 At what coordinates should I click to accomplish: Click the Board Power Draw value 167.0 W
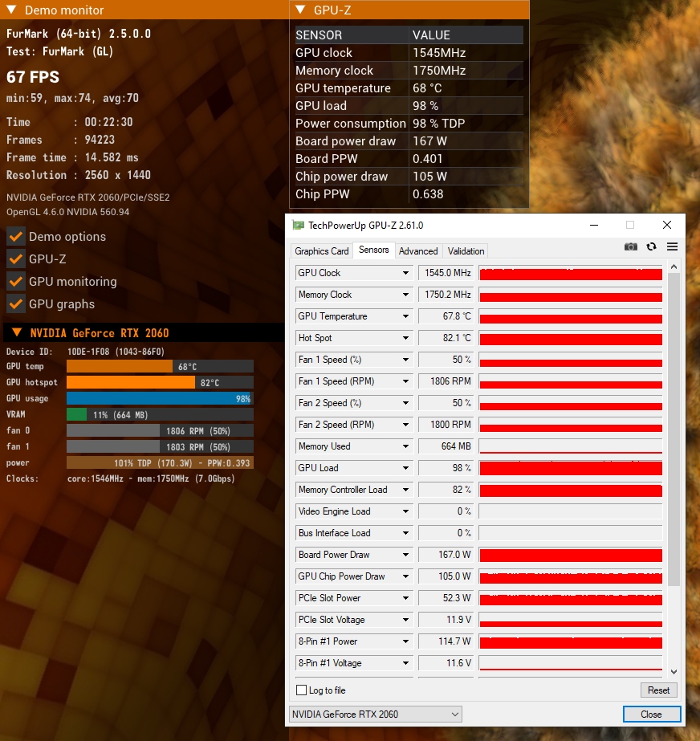tap(446, 555)
